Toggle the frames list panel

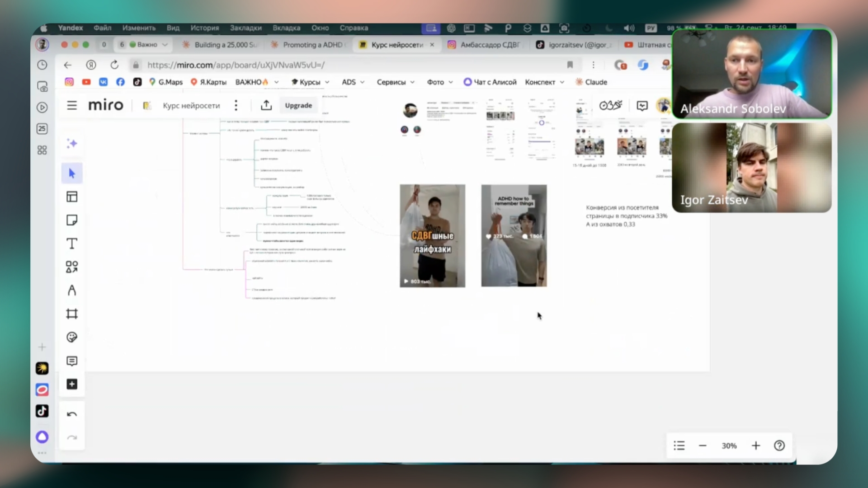click(679, 446)
